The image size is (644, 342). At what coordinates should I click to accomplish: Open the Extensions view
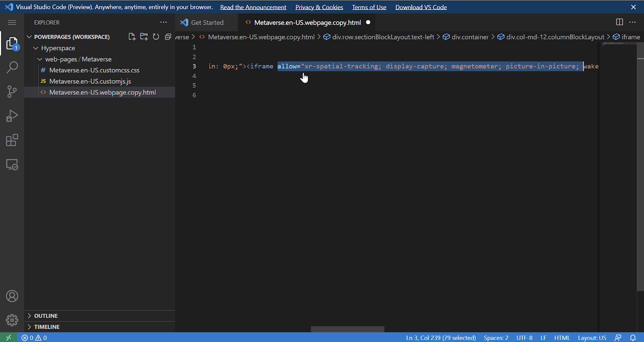pos(12,140)
